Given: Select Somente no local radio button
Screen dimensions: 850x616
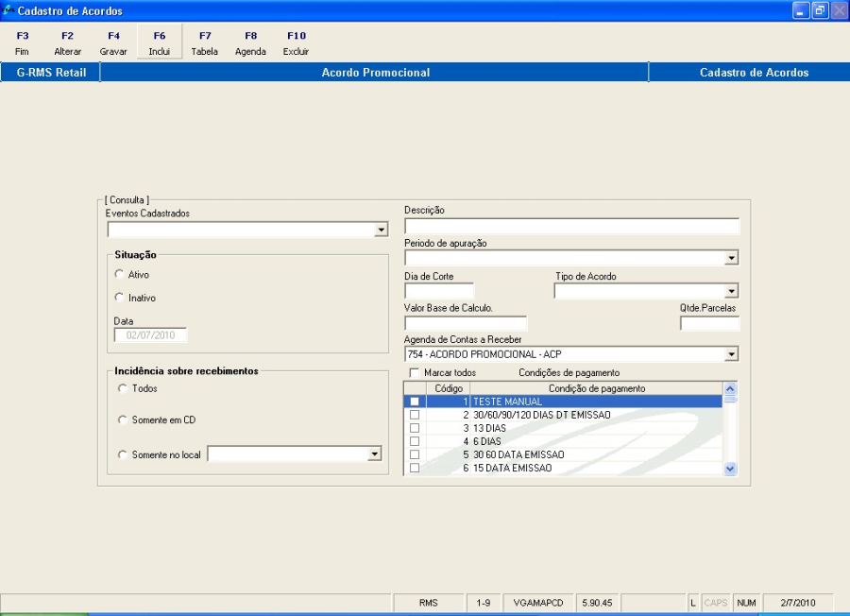Looking at the screenshot, I should tap(123, 454).
